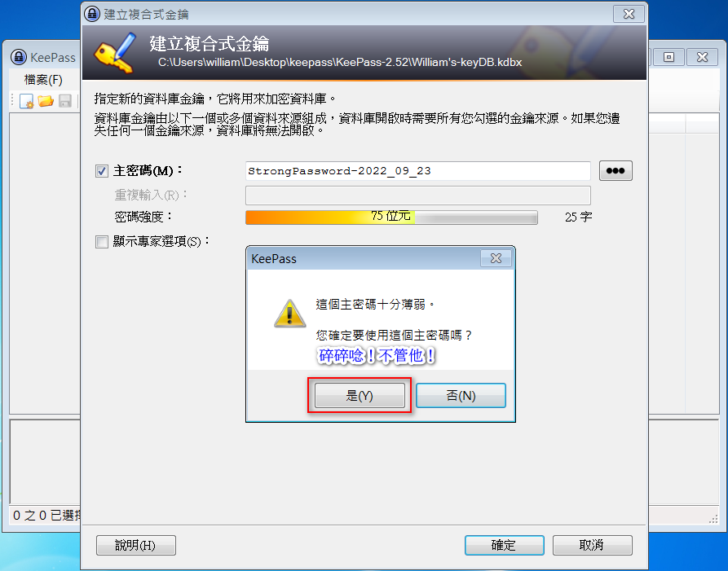Click the master password input field
This screenshot has width=728, height=571.
coord(418,171)
